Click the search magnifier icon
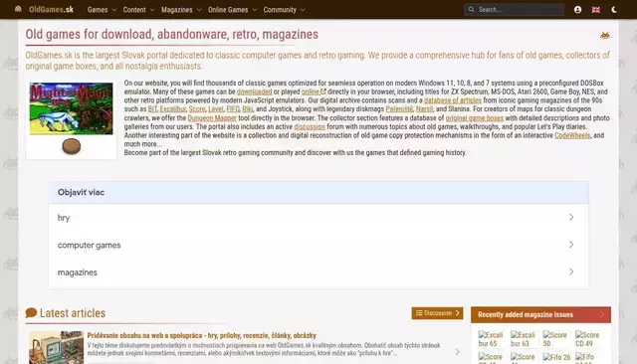Viewport: 637px width, 364px height. [471, 9]
